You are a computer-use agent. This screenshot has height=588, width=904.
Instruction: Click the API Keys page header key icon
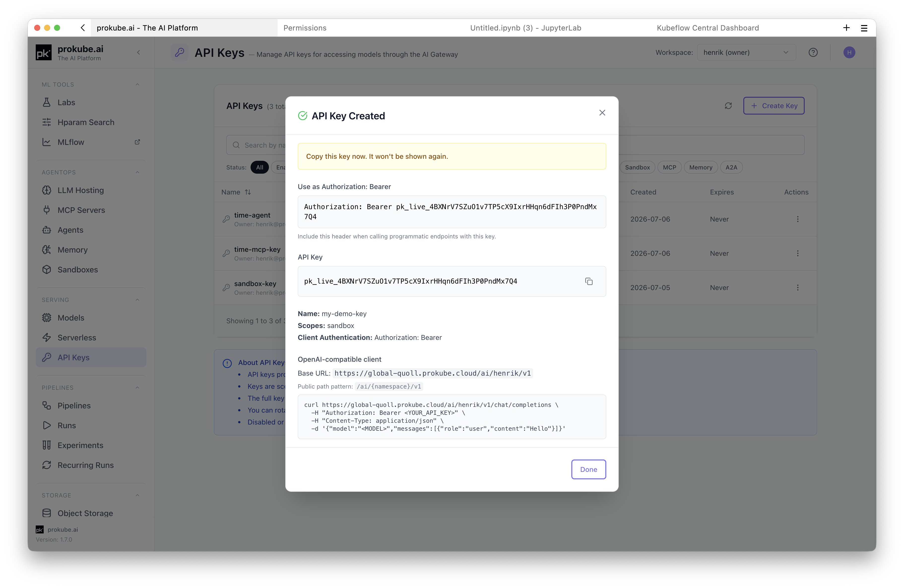click(x=180, y=52)
